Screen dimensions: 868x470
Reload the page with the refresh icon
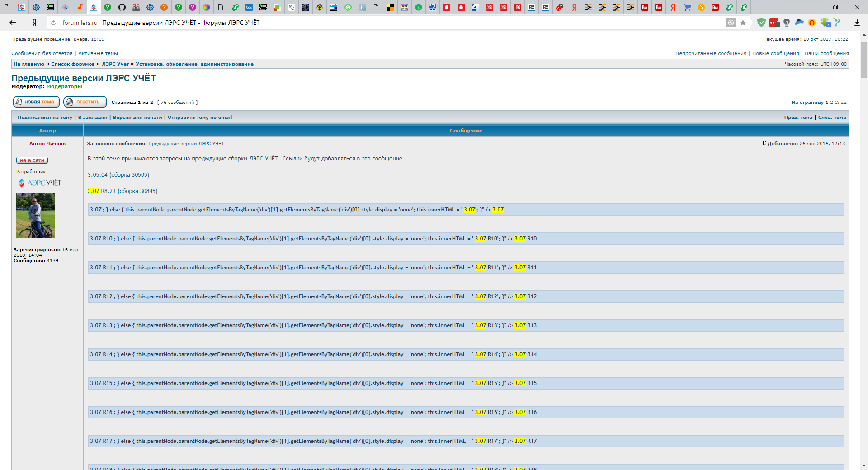click(x=53, y=23)
